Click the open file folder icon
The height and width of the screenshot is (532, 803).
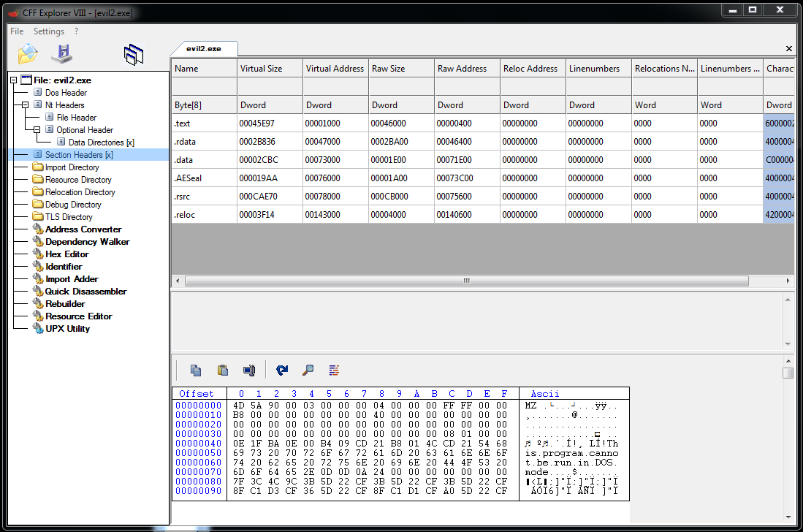tap(28, 53)
